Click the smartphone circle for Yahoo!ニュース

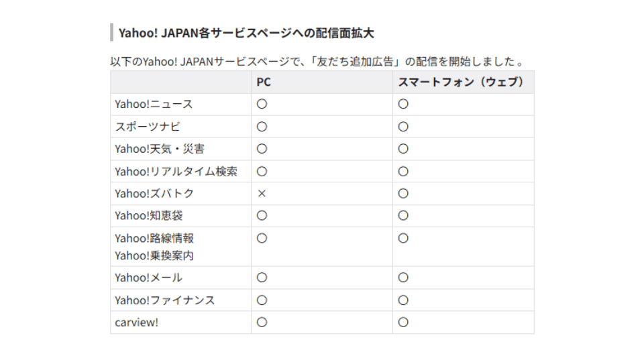[x=403, y=105]
